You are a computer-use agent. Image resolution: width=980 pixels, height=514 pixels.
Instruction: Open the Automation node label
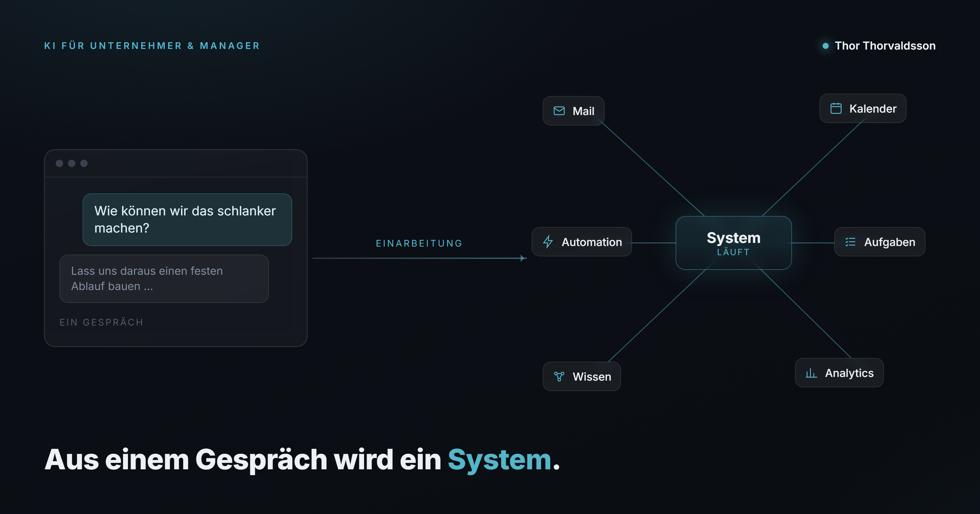pos(592,242)
